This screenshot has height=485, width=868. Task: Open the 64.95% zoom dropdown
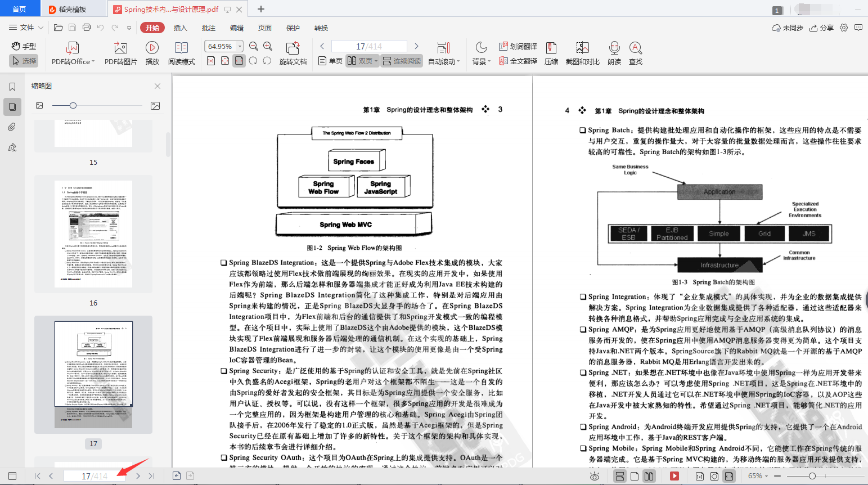[240, 46]
